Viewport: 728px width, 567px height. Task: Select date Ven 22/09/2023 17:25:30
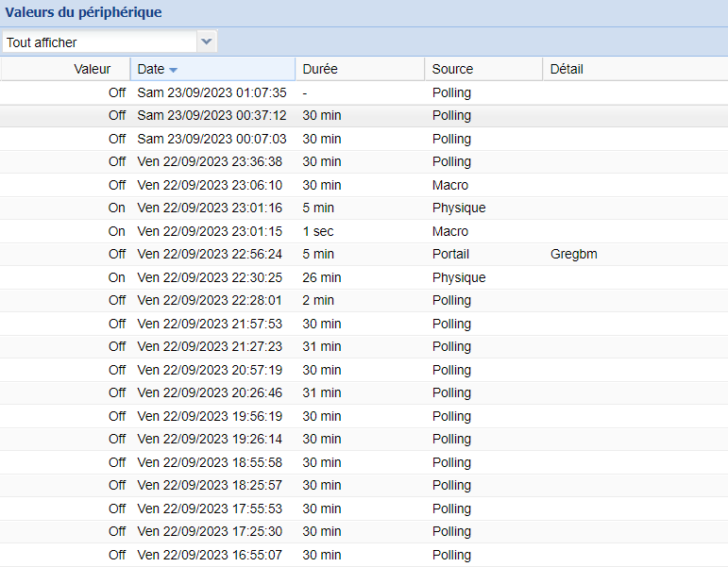point(210,531)
